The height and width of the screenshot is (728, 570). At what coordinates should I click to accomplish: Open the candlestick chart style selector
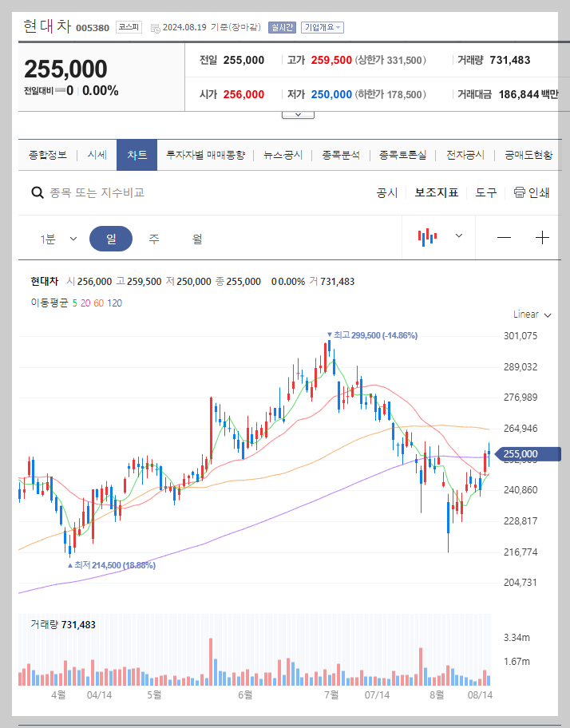(x=437, y=237)
